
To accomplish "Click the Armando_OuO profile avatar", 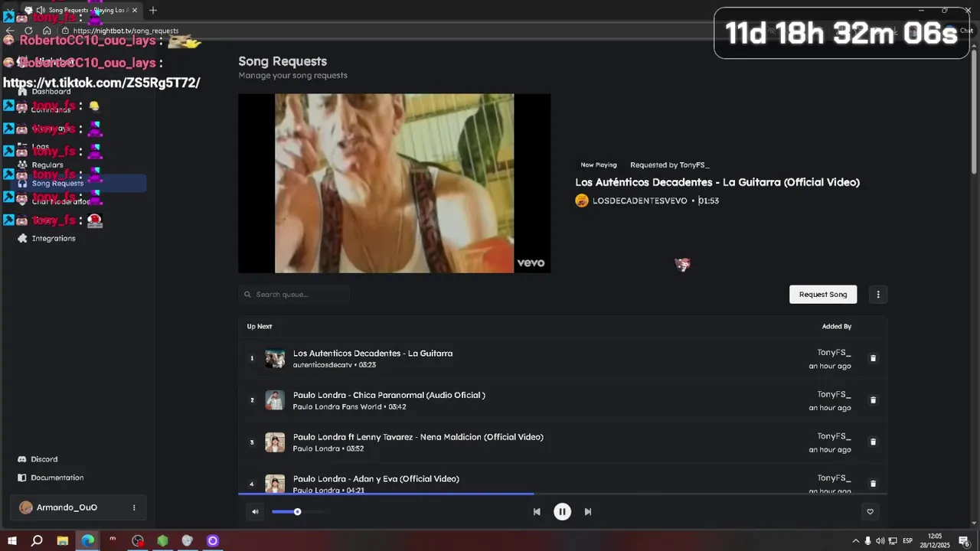I will pyautogui.click(x=26, y=507).
